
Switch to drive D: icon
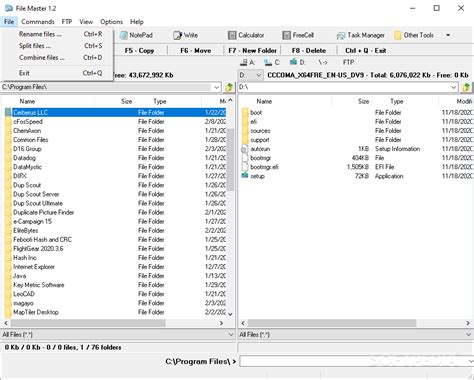point(297,62)
